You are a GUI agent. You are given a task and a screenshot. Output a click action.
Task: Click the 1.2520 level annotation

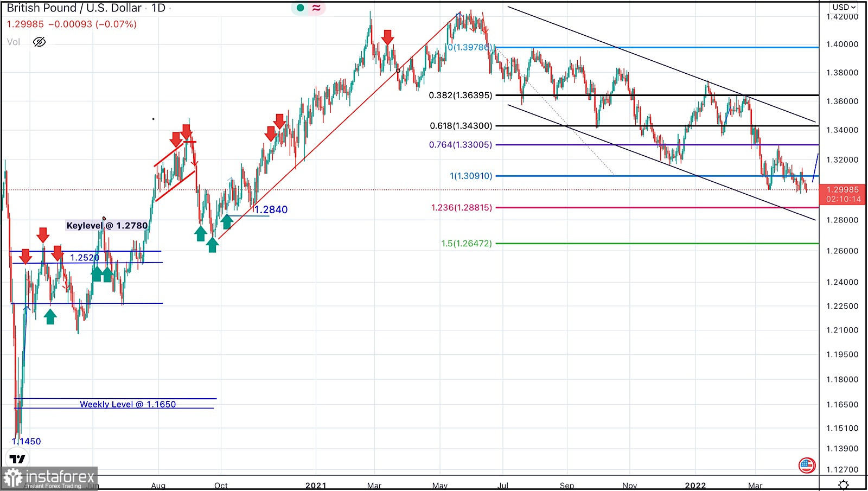[x=85, y=258]
